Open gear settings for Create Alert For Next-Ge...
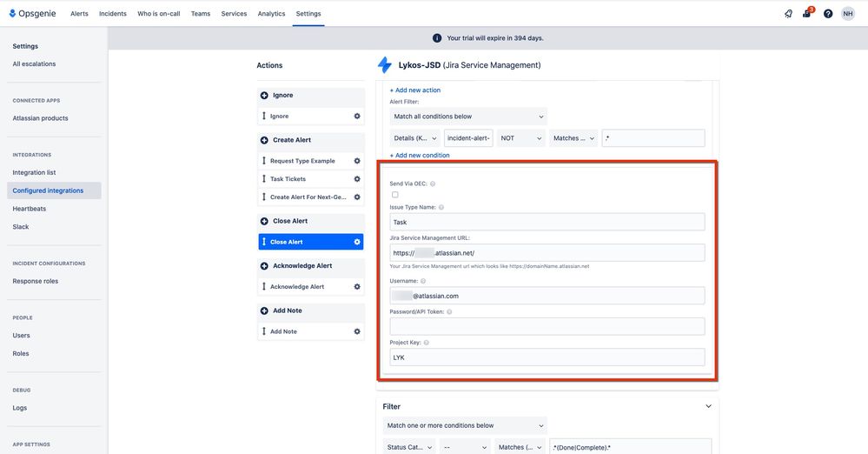Viewport: 868px width, 454px height. [x=357, y=197]
